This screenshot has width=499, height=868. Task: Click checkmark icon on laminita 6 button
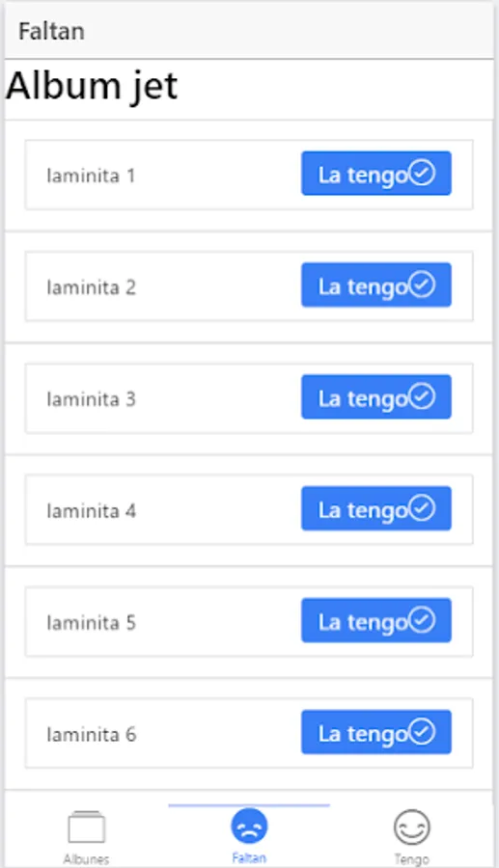pyautogui.click(x=422, y=732)
